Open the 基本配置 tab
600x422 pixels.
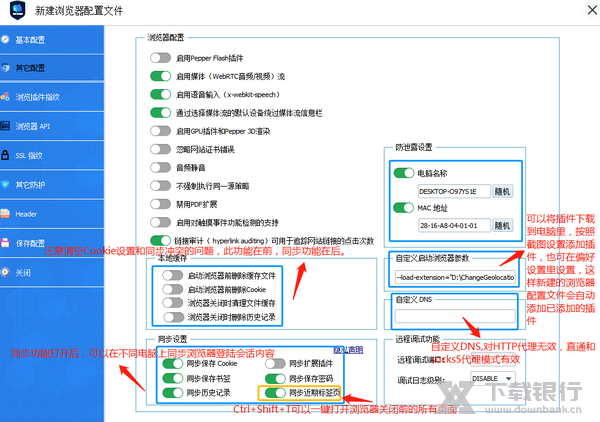(x=30, y=40)
